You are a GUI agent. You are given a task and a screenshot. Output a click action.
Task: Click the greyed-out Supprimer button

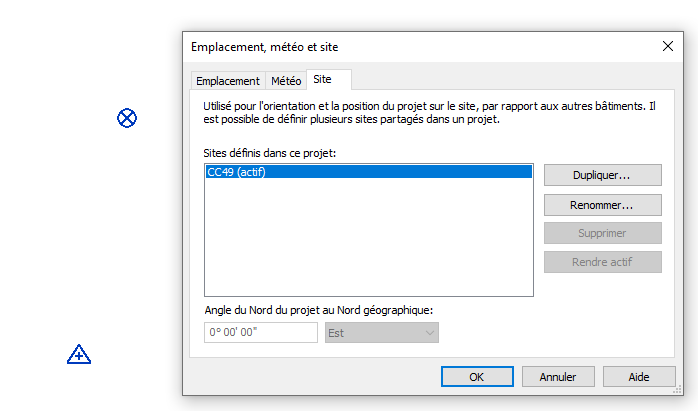click(602, 233)
